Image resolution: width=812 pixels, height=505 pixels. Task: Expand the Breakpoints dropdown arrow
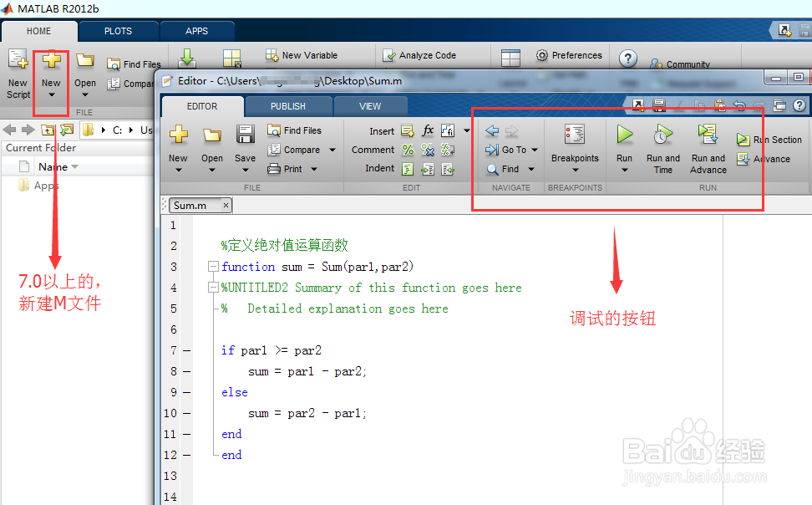(x=575, y=170)
